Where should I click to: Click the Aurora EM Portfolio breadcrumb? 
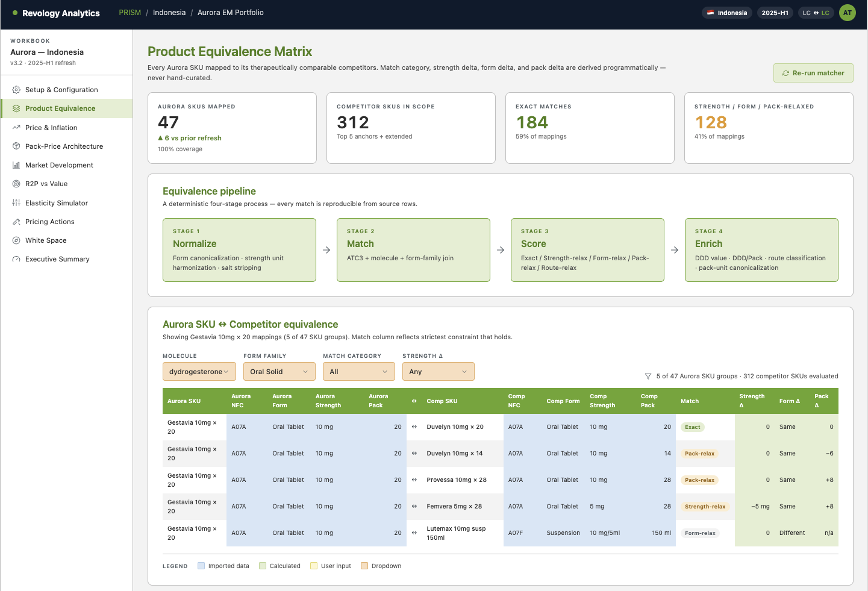pos(231,13)
